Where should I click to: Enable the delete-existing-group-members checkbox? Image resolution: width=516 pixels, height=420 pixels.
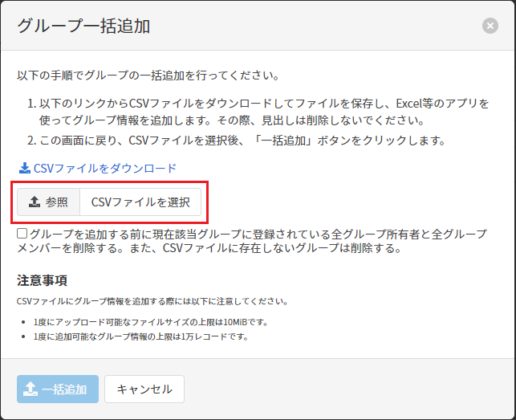point(22,234)
